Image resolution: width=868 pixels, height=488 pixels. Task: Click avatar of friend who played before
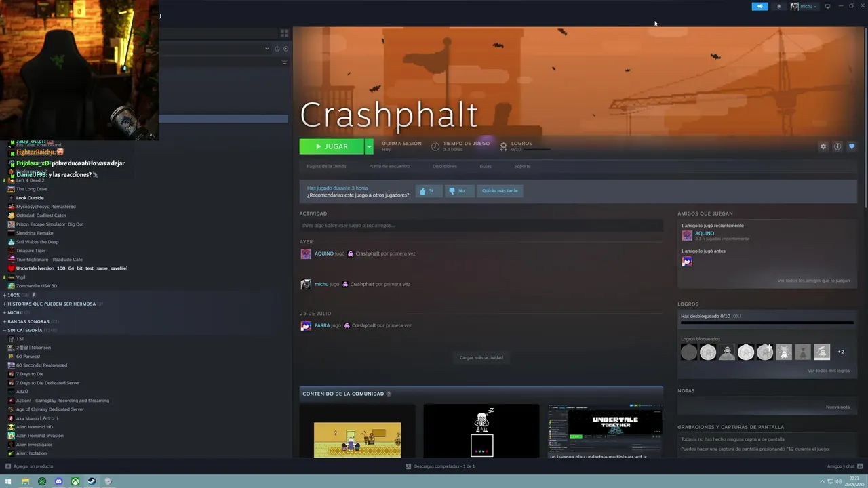tap(687, 262)
